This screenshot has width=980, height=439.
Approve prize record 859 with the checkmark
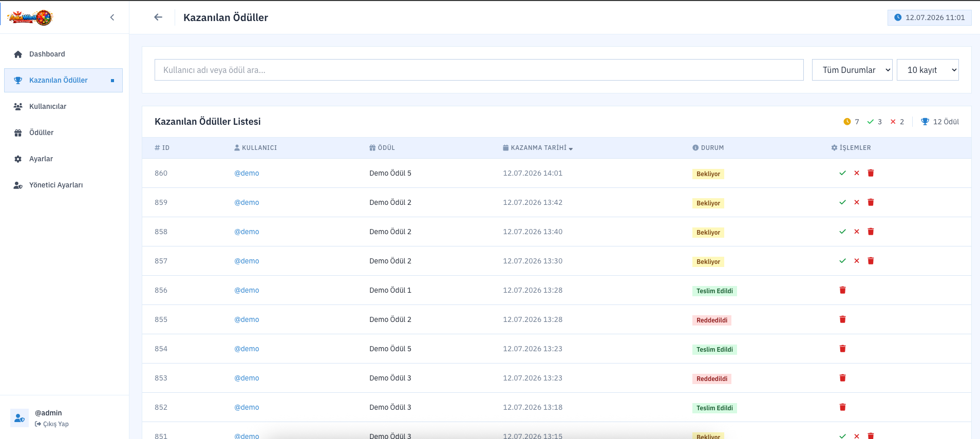(x=842, y=202)
